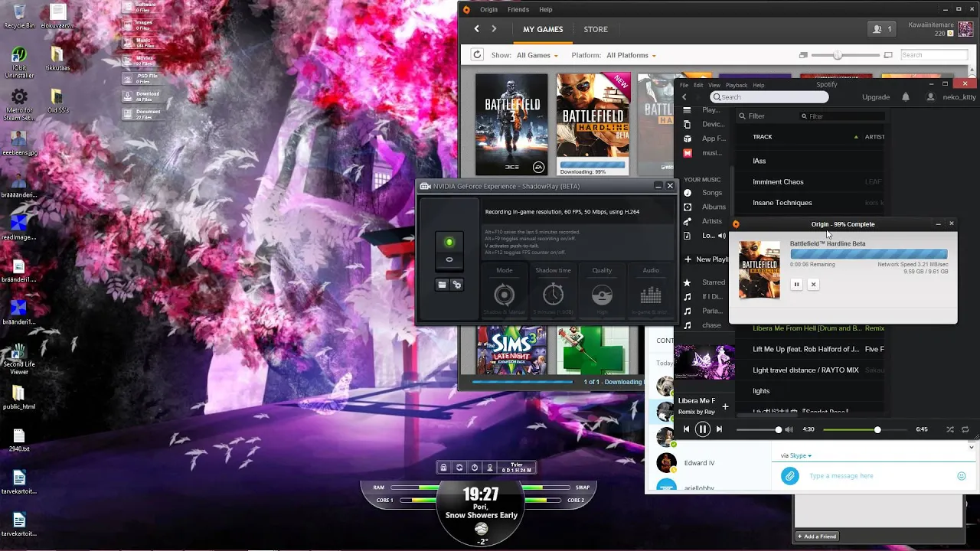This screenshot has height=551, width=980.
Task: Open Skype emoticon picker
Action: click(962, 476)
